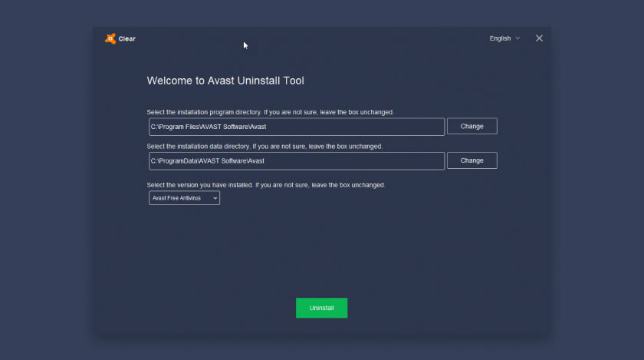Image resolution: width=644 pixels, height=360 pixels.
Task: Click the Avast logo icon
Action: pos(110,38)
